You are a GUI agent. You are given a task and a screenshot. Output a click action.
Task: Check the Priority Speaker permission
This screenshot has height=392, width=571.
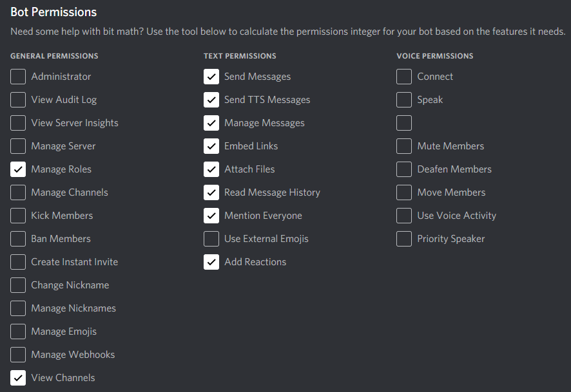tap(403, 238)
